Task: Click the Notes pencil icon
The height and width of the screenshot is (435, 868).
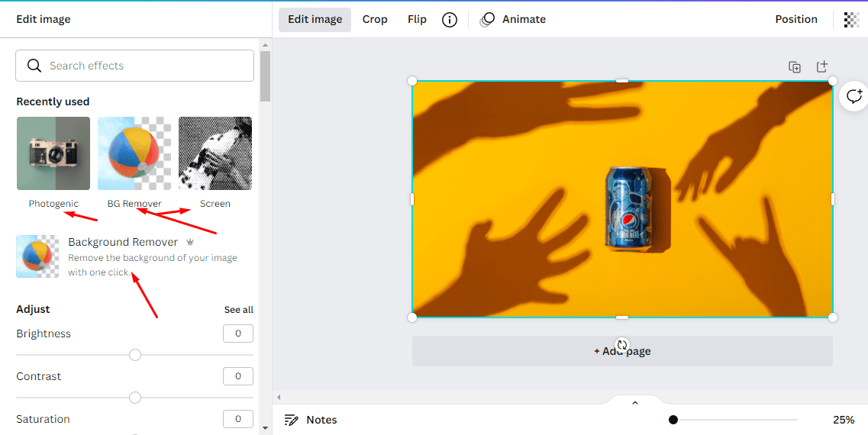Action: coord(291,420)
